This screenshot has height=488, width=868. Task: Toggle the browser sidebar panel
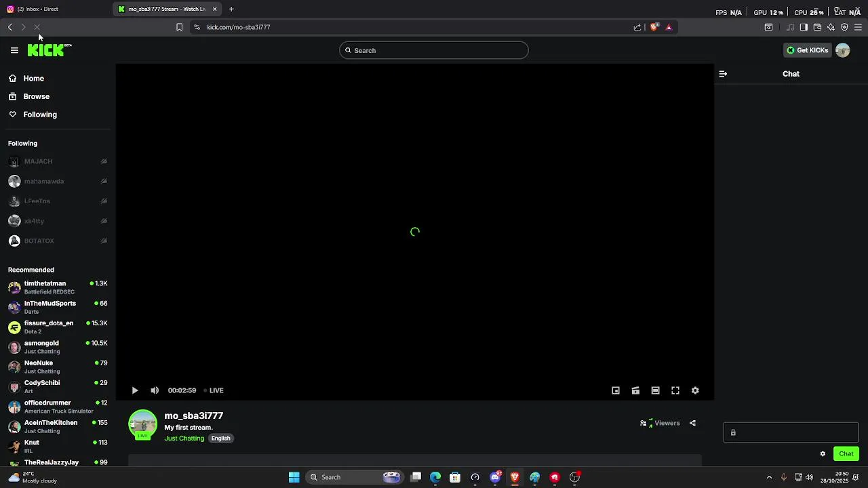[804, 27]
